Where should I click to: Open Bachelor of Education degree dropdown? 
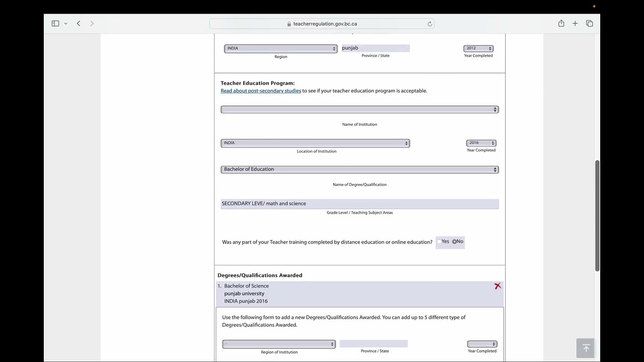(360, 169)
